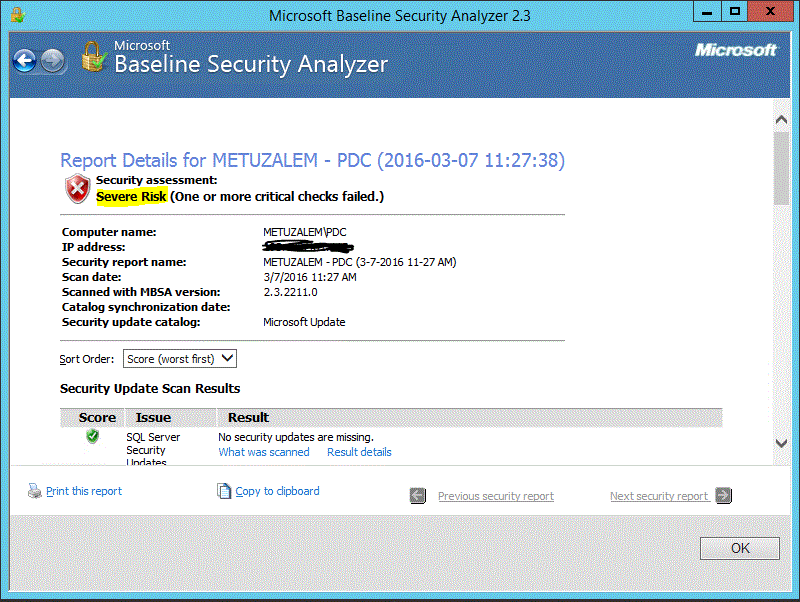Viewport: 800px width, 602px height.
Task: Open the Result details link
Action: tap(360, 452)
